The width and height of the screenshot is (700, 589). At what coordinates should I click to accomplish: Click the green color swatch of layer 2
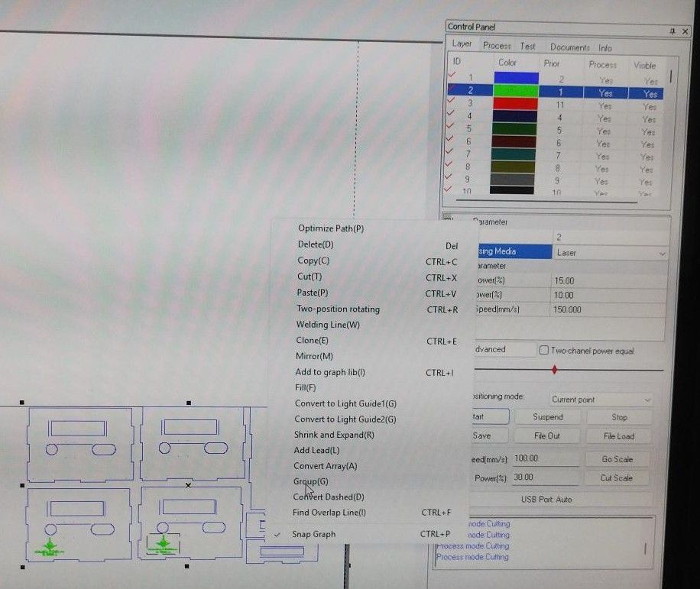516,91
